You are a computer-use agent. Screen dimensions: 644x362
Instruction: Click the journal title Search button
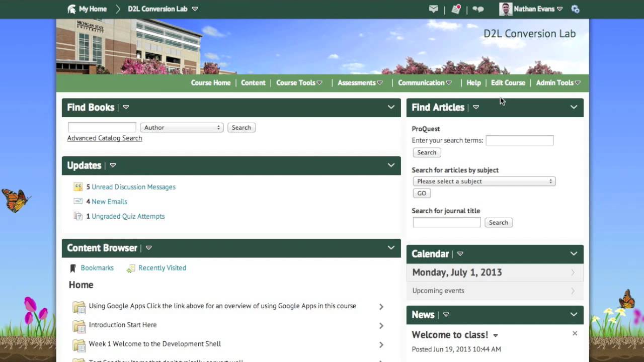(x=499, y=223)
